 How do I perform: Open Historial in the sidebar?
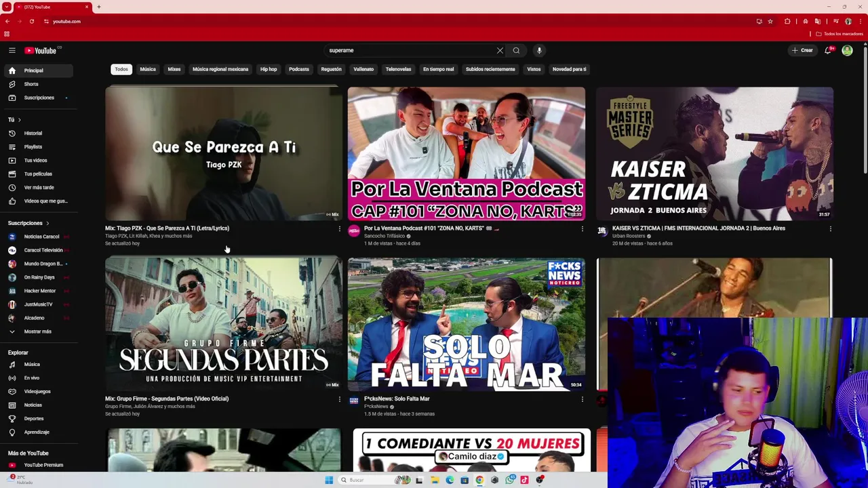point(39,134)
